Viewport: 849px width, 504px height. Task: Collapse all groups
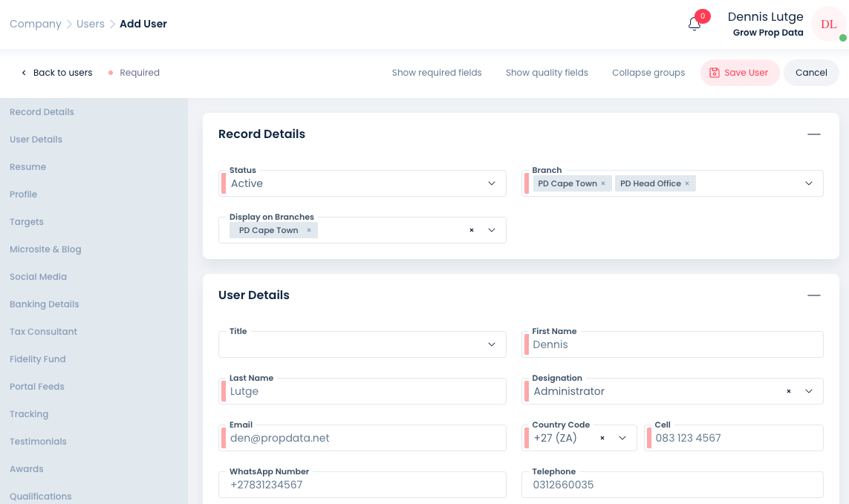648,73
